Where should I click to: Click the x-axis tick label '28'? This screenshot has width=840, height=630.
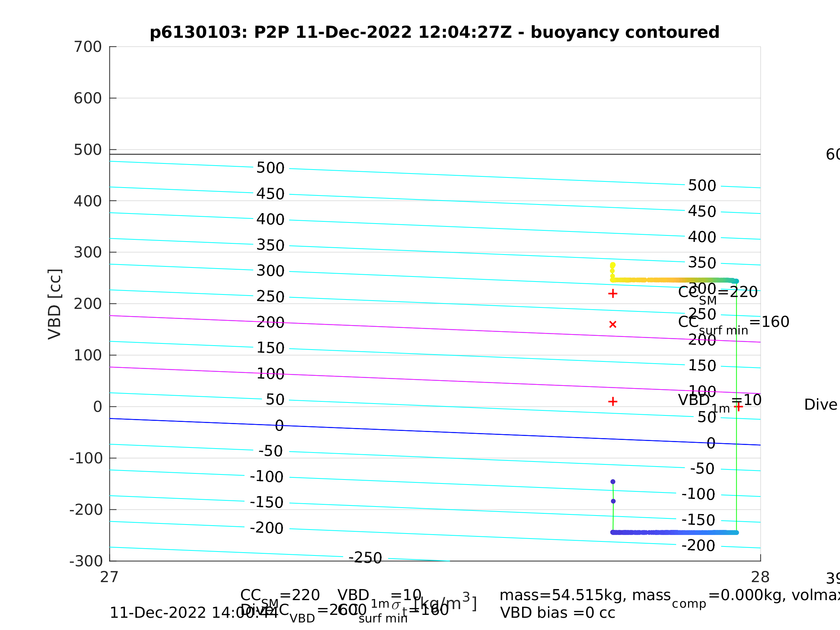pos(760,577)
